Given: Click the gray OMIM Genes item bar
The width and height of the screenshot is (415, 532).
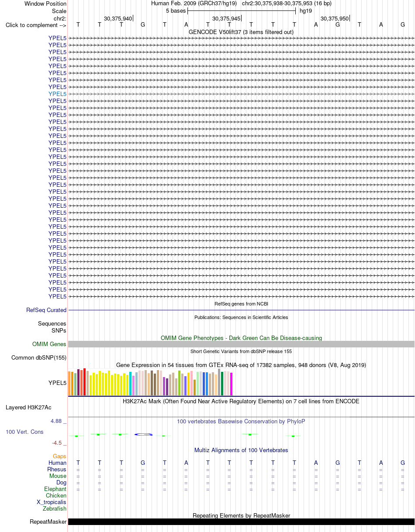Looking at the screenshot, I should (241, 344).
